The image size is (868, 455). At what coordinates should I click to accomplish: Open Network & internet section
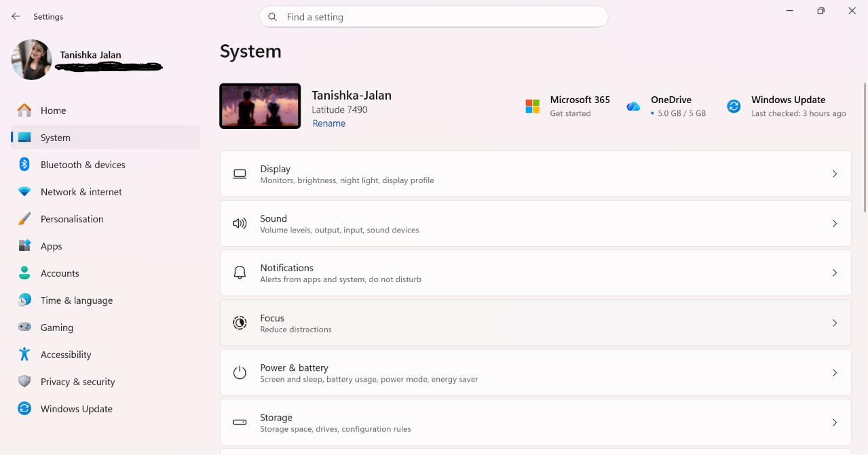tap(106, 192)
